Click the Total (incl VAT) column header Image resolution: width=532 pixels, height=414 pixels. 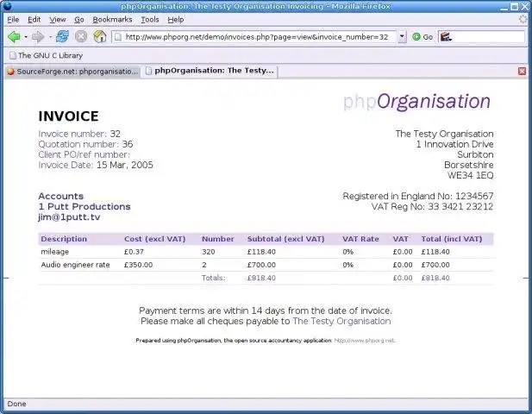coord(452,239)
